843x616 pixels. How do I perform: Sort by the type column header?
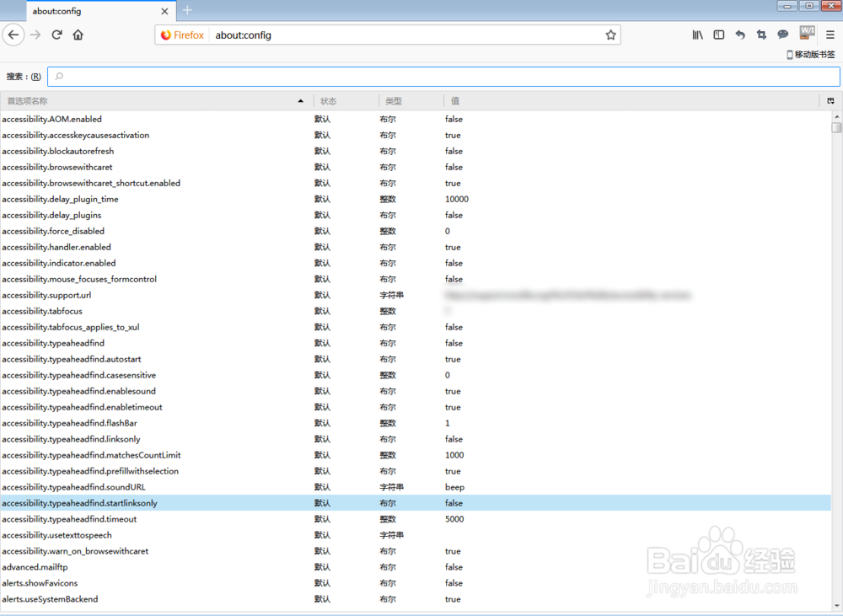(x=411, y=100)
